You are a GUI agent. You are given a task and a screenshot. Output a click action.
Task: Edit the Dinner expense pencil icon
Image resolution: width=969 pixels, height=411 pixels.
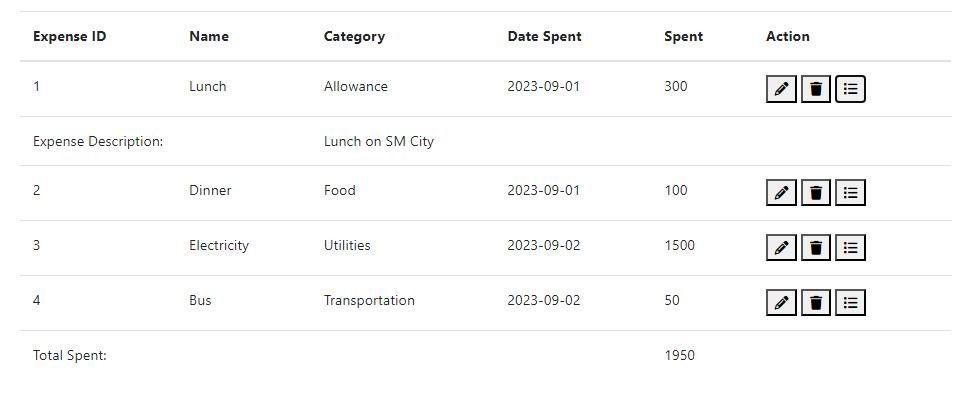[781, 193]
